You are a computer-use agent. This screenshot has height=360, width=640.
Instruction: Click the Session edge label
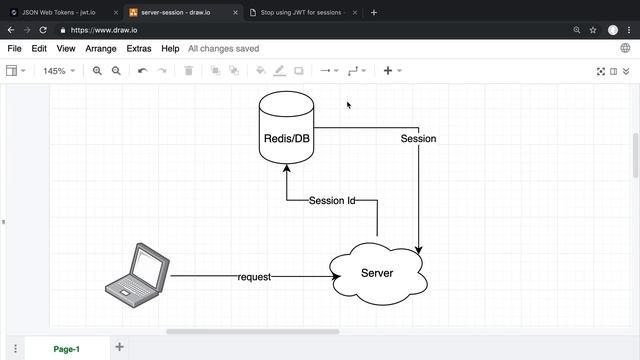[418, 138]
